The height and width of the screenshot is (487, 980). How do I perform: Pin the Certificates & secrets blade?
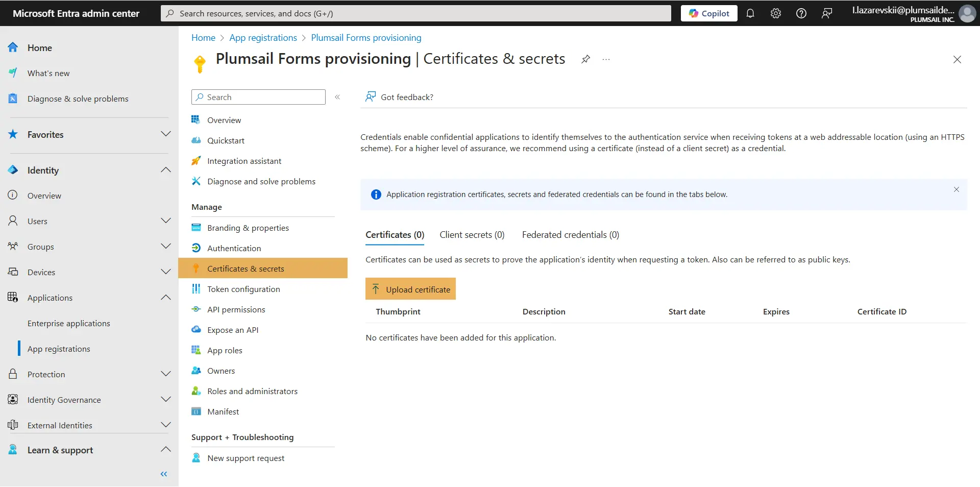coord(585,59)
